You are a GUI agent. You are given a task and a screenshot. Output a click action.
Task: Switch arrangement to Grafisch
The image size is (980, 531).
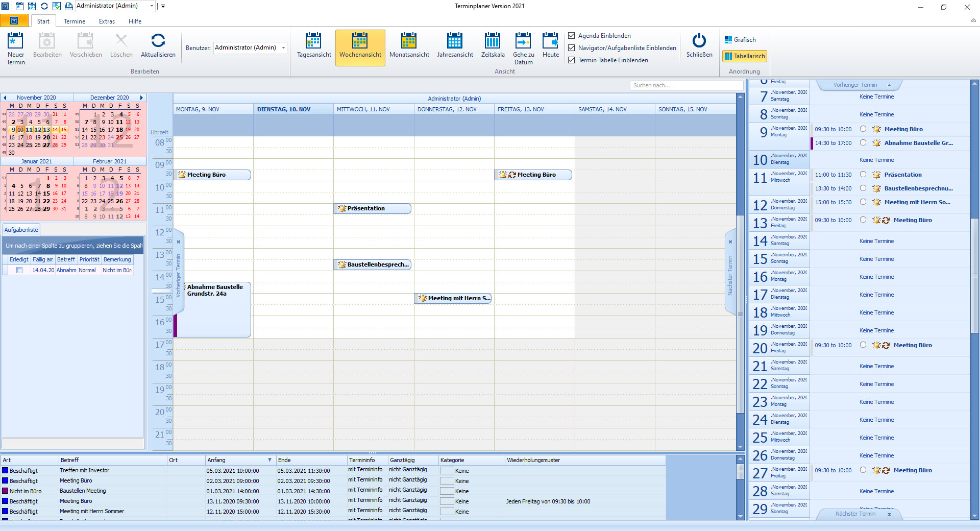point(740,40)
